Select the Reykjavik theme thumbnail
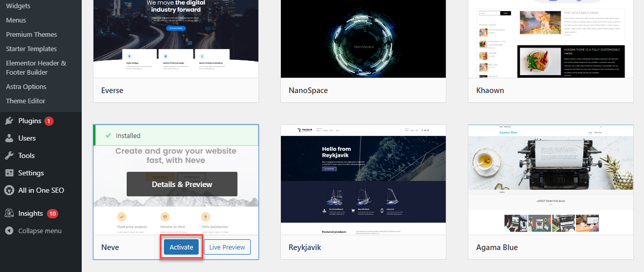This screenshot has width=644, height=272. tap(363, 179)
